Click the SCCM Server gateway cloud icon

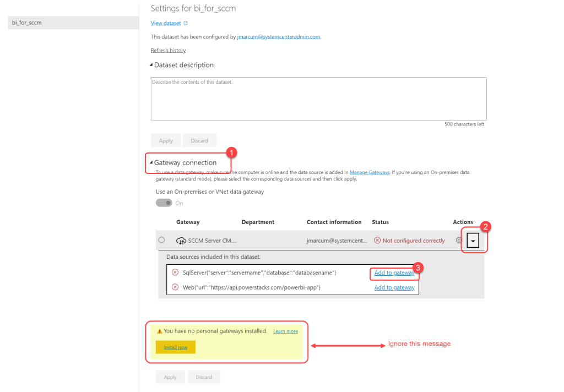tap(181, 241)
